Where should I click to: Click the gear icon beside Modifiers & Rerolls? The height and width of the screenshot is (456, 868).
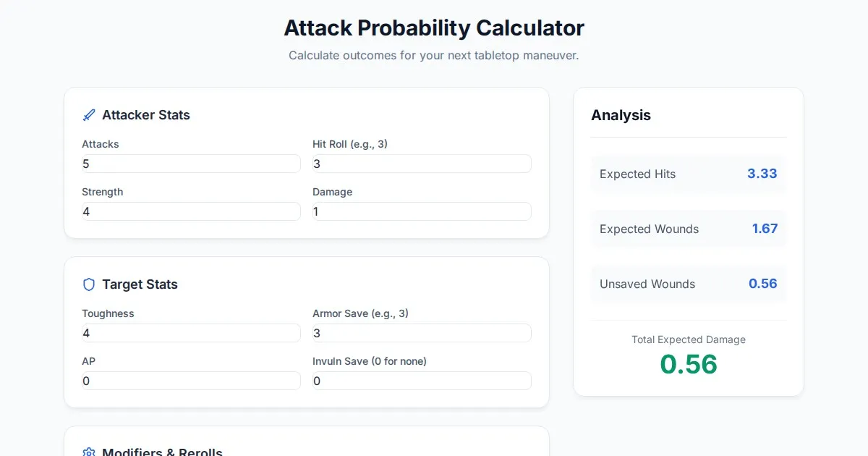point(89,452)
